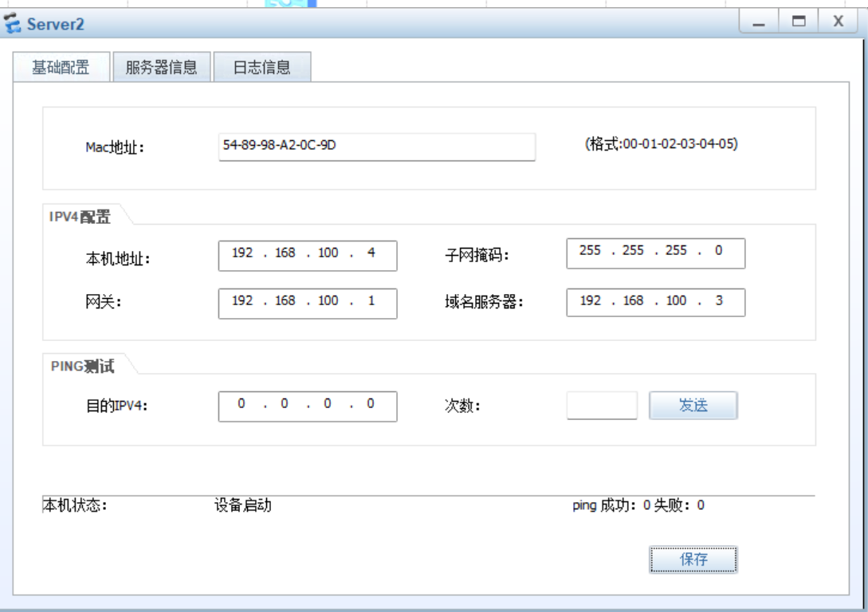The image size is (868, 612).
Task: Click the Server2 window title text
Action: (x=55, y=25)
